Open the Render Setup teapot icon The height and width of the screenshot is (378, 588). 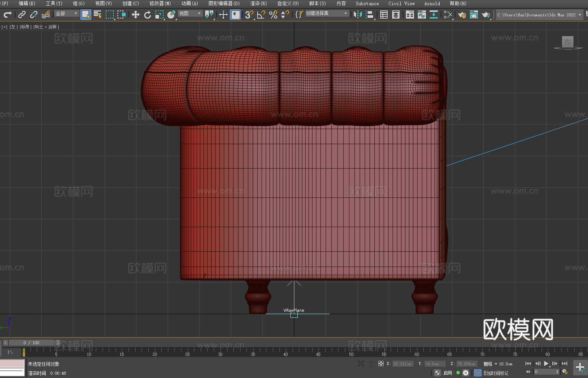[462, 14]
